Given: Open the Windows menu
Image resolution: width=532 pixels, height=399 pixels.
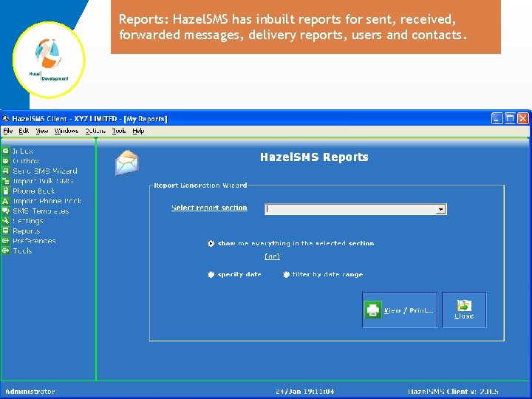Looking at the screenshot, I should coord(66,131).
